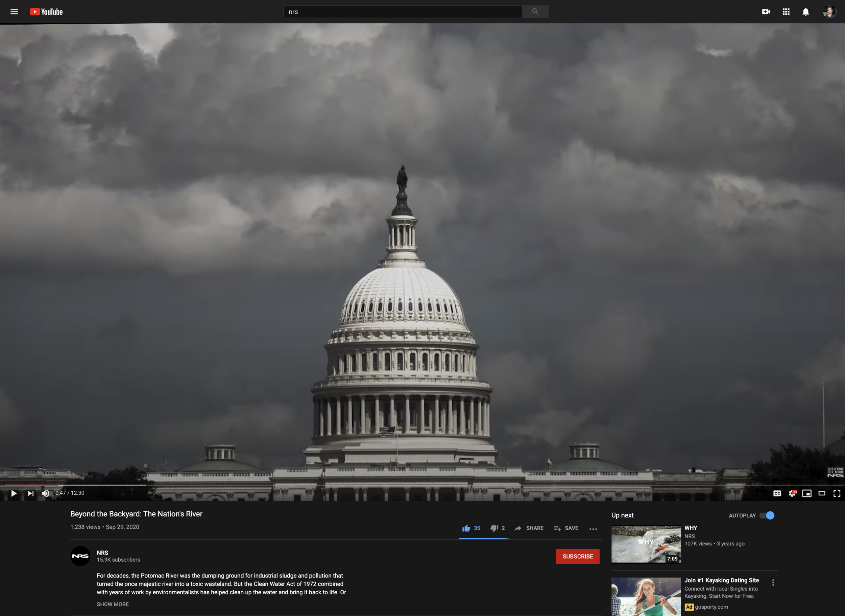Click the video title 'Beyond the Backyard: The Nation's River'
The image size is (845, 616).
point(137,514)
